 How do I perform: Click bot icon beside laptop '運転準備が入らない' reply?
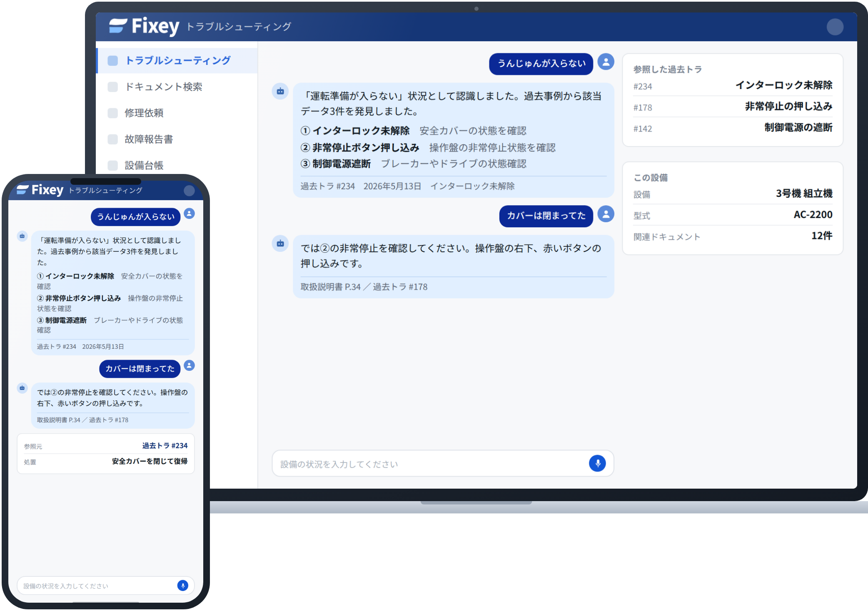[x=280, y=91]
